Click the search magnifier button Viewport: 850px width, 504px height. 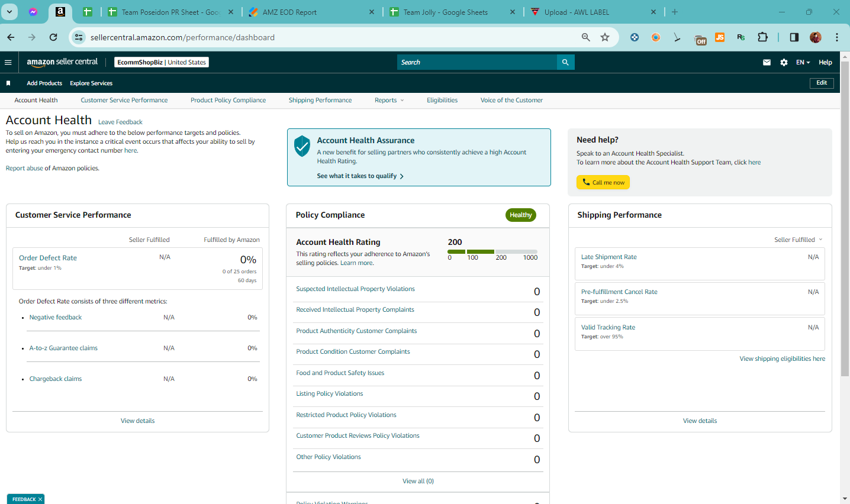click(565, 62)
